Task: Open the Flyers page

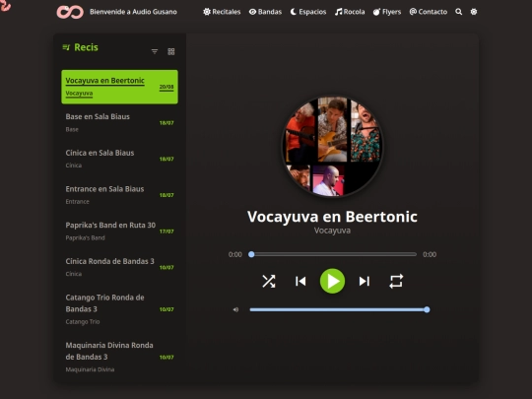Action: pos(387,12)
